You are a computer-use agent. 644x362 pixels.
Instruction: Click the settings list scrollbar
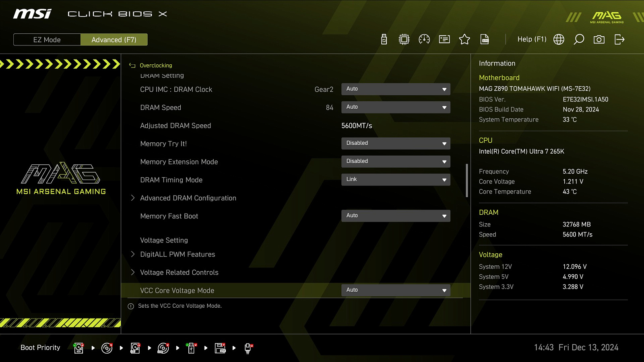pos(467,180)
